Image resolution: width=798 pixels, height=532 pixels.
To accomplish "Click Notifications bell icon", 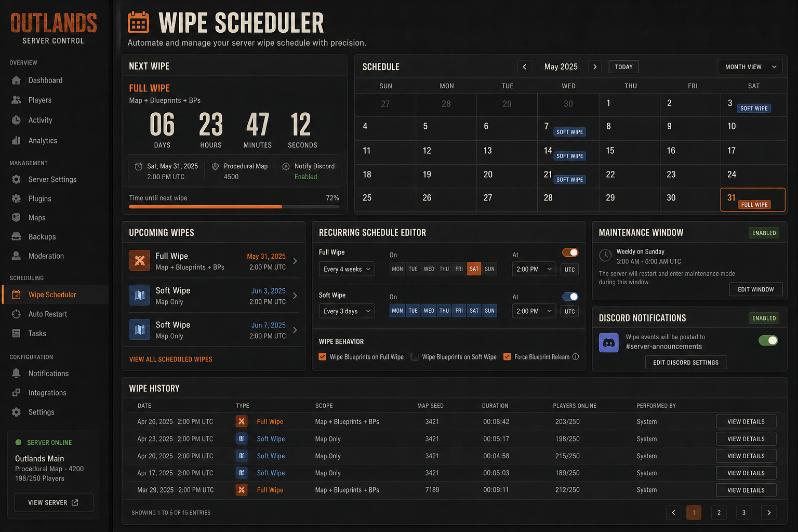I will [x=17, y=374].
